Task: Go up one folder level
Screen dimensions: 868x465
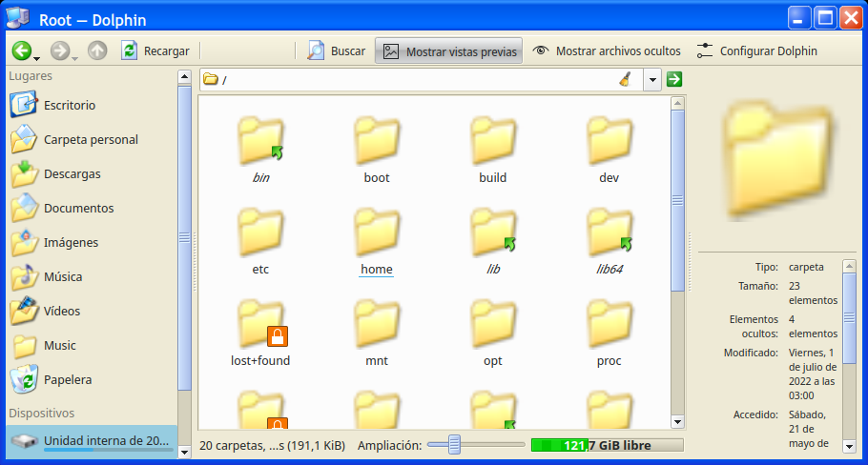Action: 97,51
